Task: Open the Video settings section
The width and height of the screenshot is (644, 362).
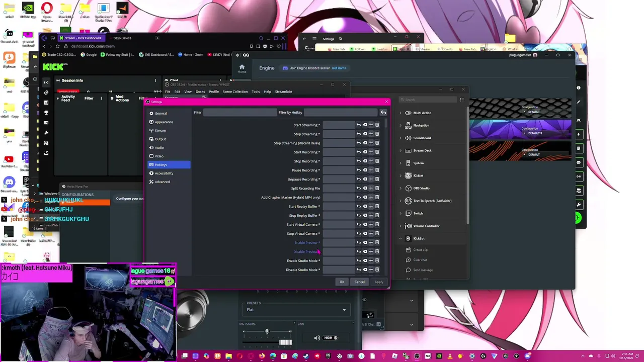Action: point(169,156)
